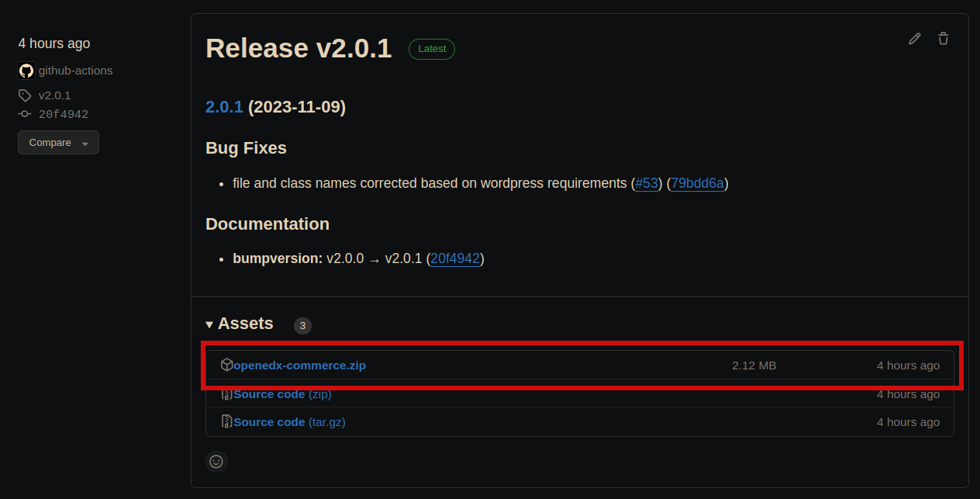
Task: Click the pencil edit release icon
Action: click(x=915, y=39)
